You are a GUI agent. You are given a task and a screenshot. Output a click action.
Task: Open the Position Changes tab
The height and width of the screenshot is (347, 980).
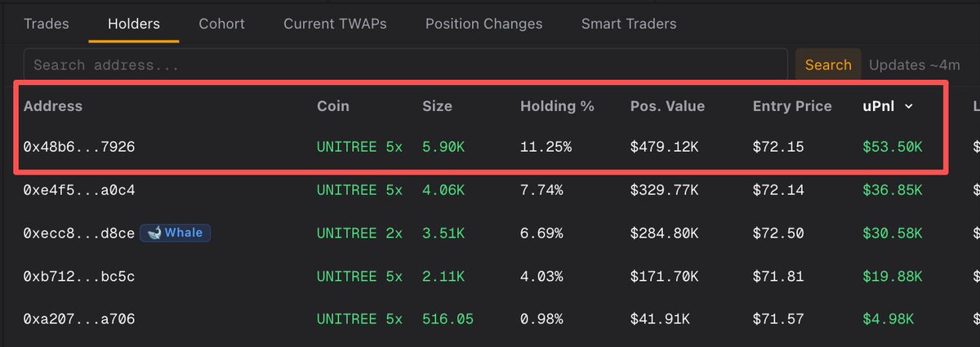(x=483, y=24)
